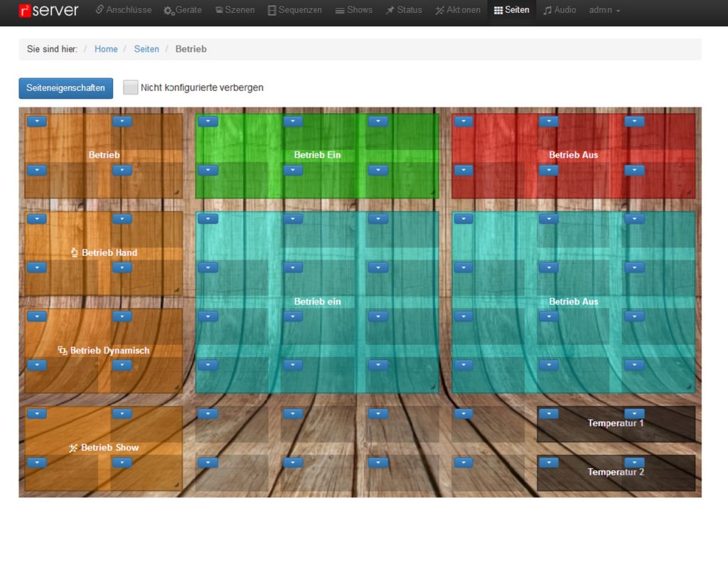The image size is (728, 587).
Task: Select the green Betrieb Ein tile label
Action: 317,154
